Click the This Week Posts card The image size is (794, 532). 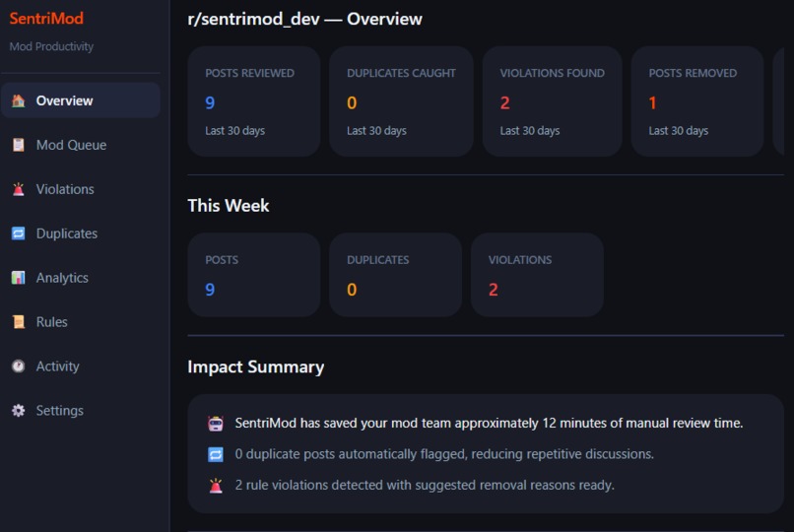[254, 275]
